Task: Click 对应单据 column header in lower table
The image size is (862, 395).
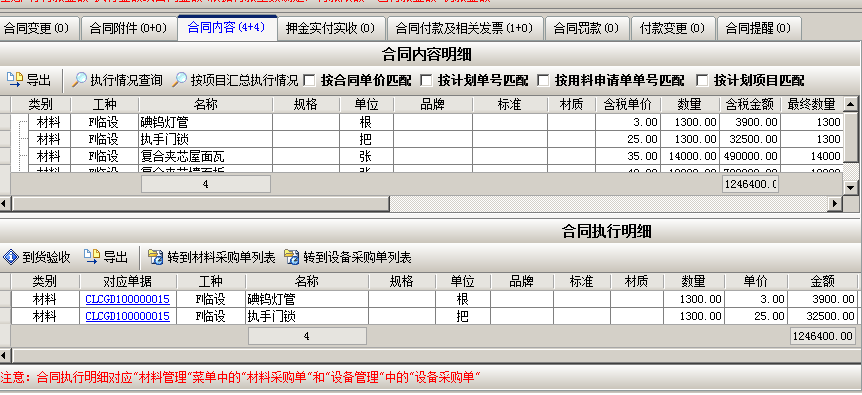Action: coord(128,282)
